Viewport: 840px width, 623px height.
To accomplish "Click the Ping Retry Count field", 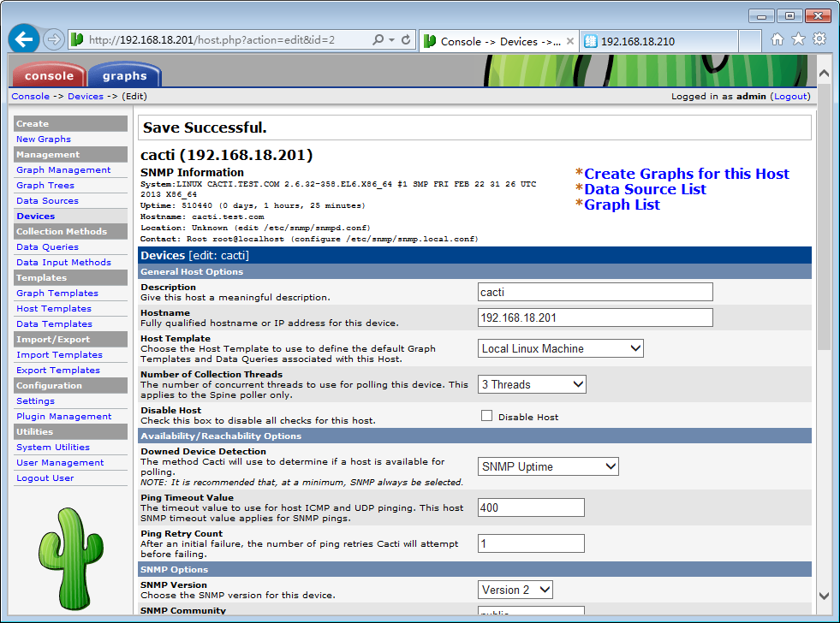I will point(531,543).
